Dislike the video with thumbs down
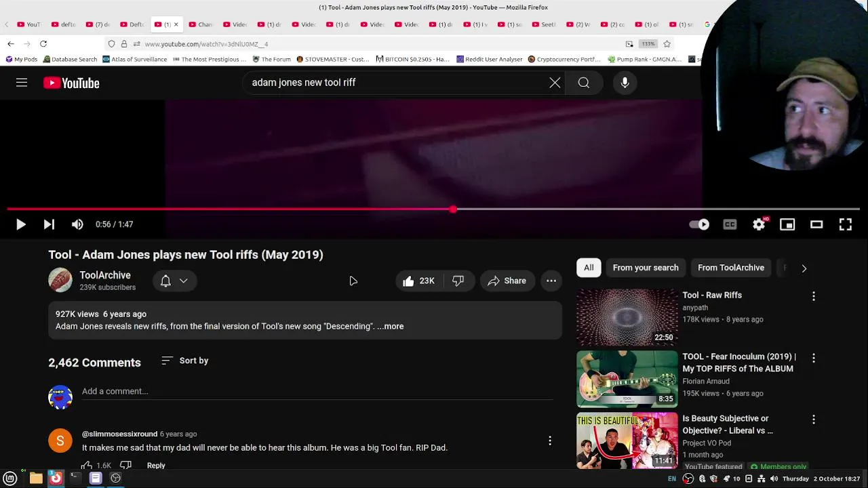This screenshot has height=488, width=868. point(458,281)
